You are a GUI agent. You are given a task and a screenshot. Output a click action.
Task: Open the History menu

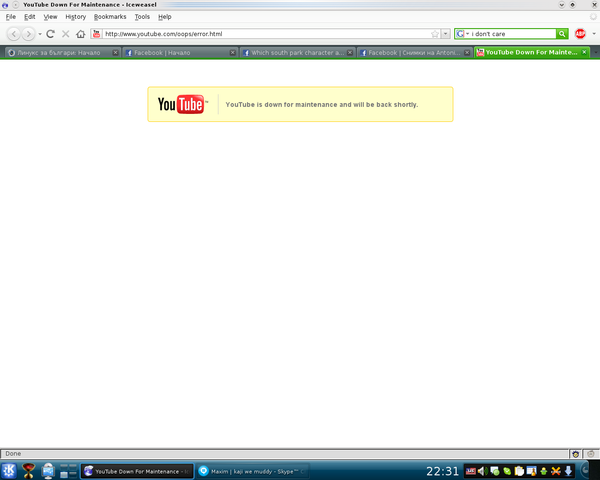[x=75, y=17]
